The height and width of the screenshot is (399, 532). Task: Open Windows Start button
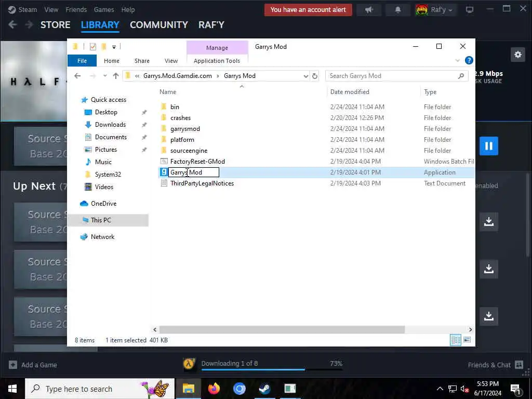pyautogui.click(x=12, y=389)
